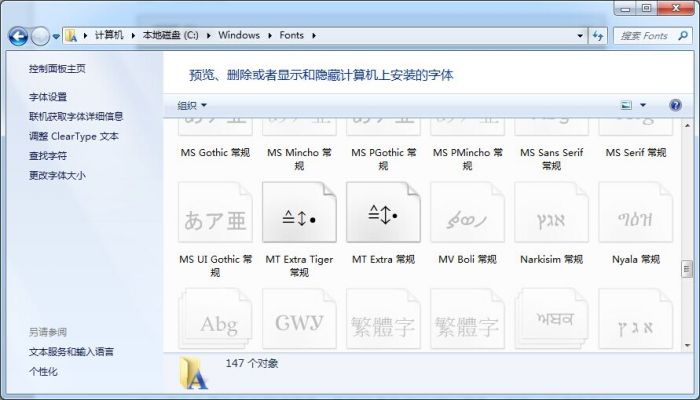Viewport: 700px width, 400px height.
Task: Select Fonts in the address breadcrumb
Action: [x=292, y=35]
